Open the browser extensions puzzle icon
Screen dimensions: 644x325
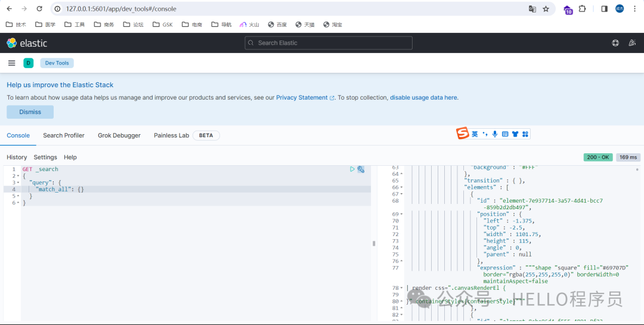583,8
